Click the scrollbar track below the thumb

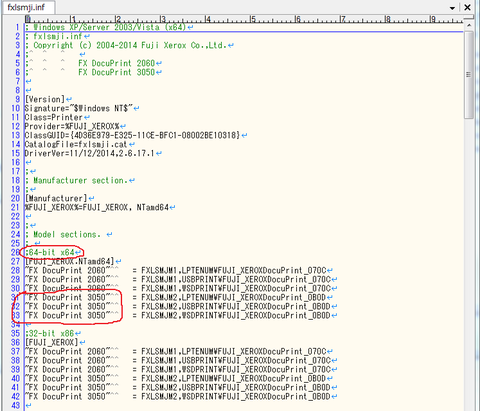(x=469, y=263)
